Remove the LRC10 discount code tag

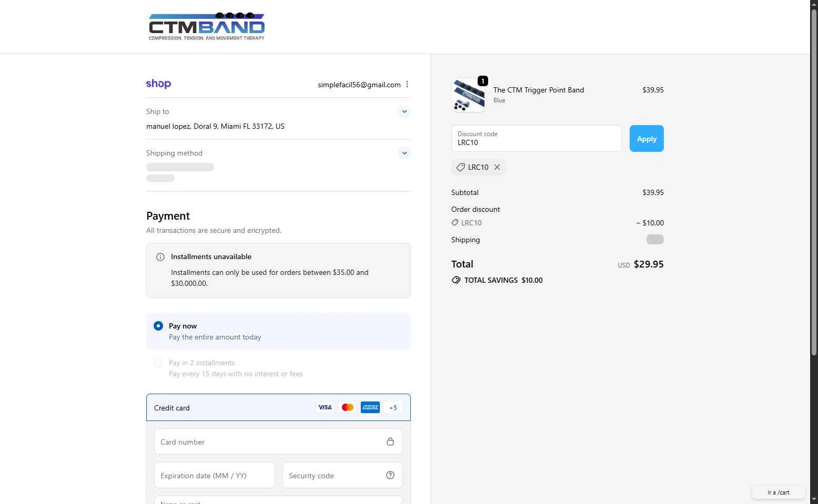497,167
